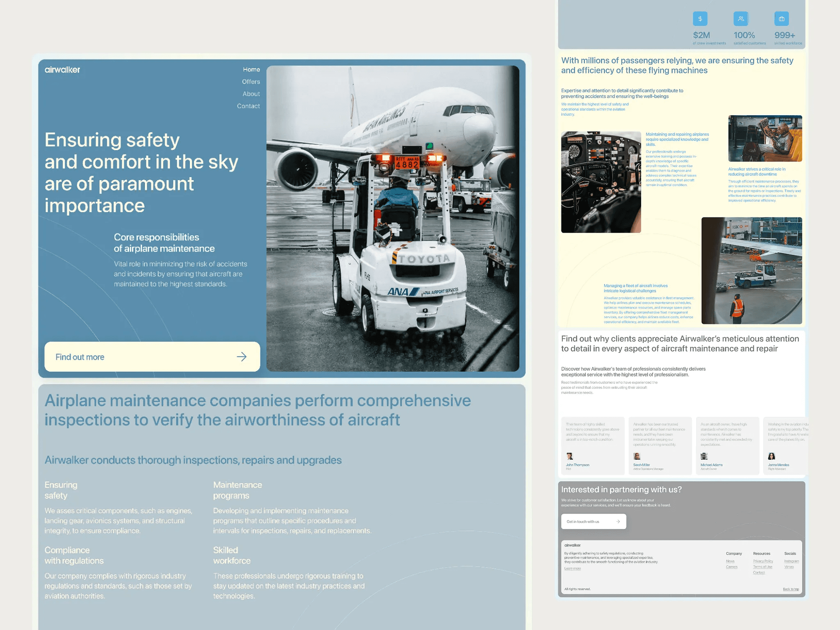
Task: Open the cockpit instrument panel photo
Action: point(601,182)
